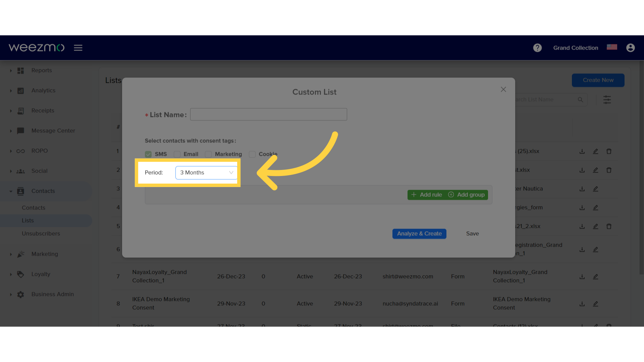Image resolution: width=644 pixels, height=362 pixels.
Task: Click Analyze & Create button
Action: 419,234
